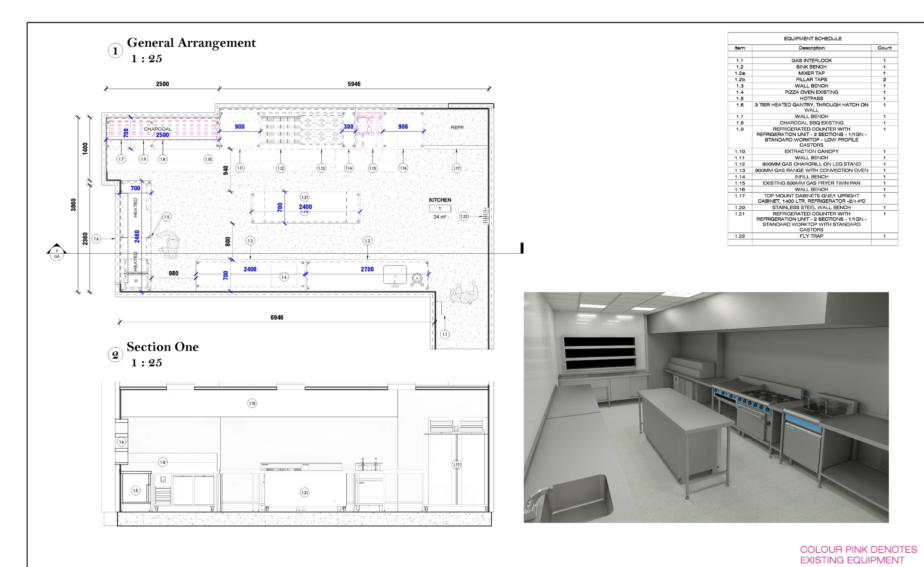Image resolution: width=924 pixels, height=567 pixels.
Task: Click the Section One title text
Action: (163, 347)
